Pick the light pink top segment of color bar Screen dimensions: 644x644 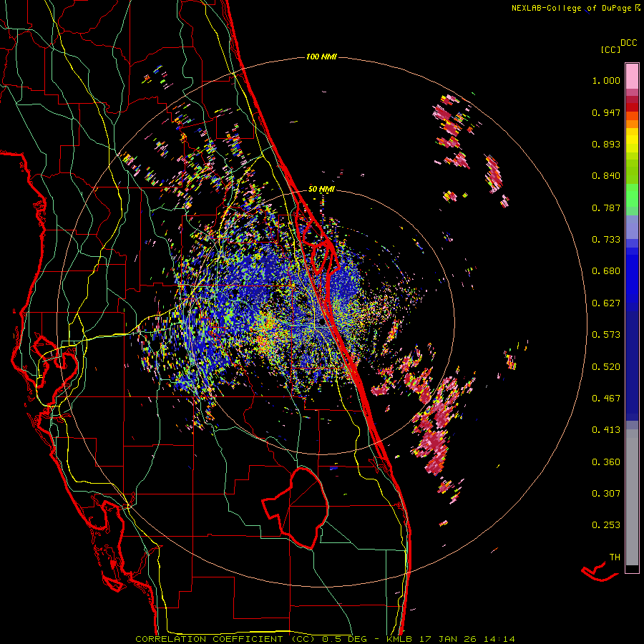click(x=632, y=76)
